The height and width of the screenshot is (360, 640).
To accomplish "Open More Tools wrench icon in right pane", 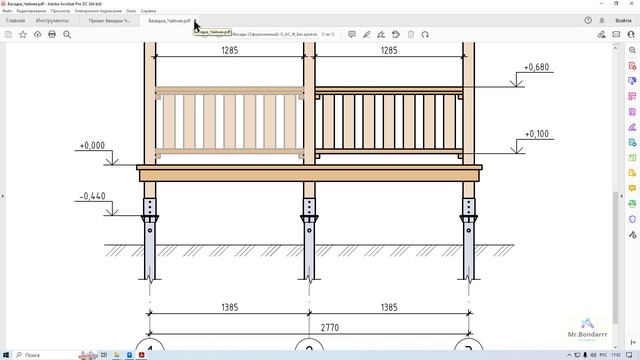I will click(632, 235).
